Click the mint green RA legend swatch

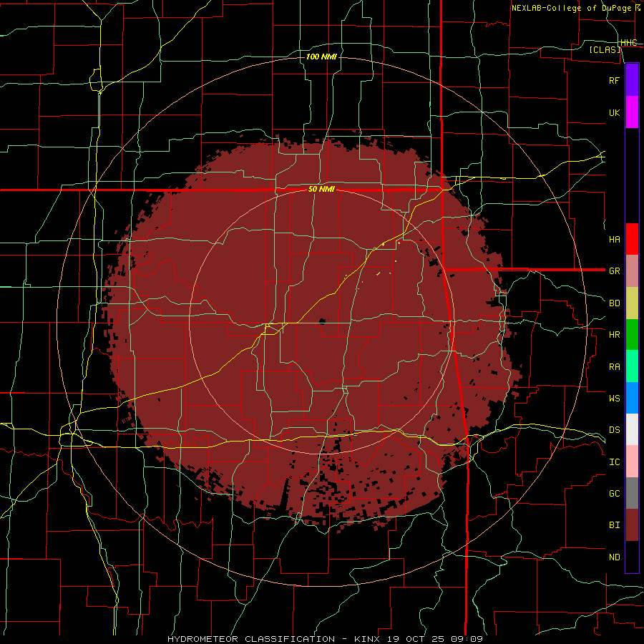tap(632, 366)
